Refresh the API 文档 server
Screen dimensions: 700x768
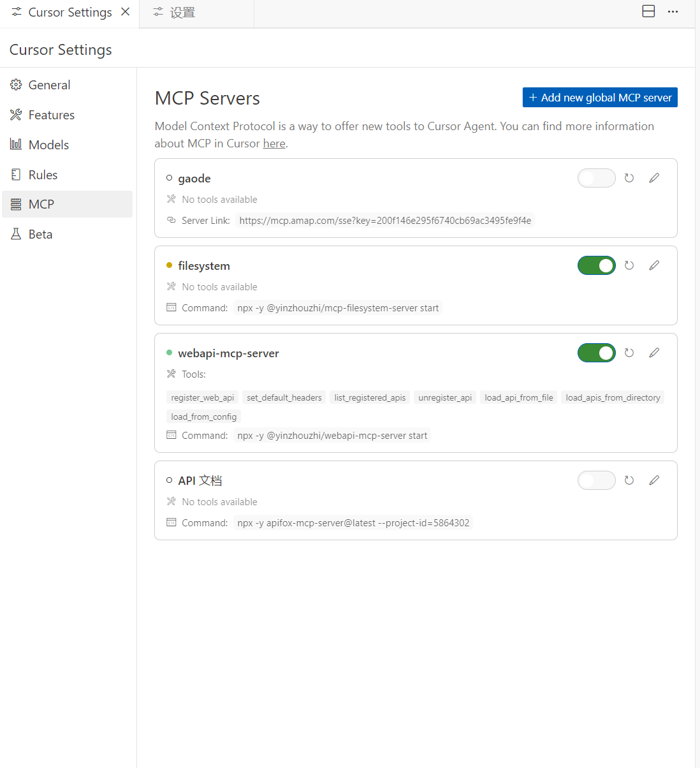[629, 480]
